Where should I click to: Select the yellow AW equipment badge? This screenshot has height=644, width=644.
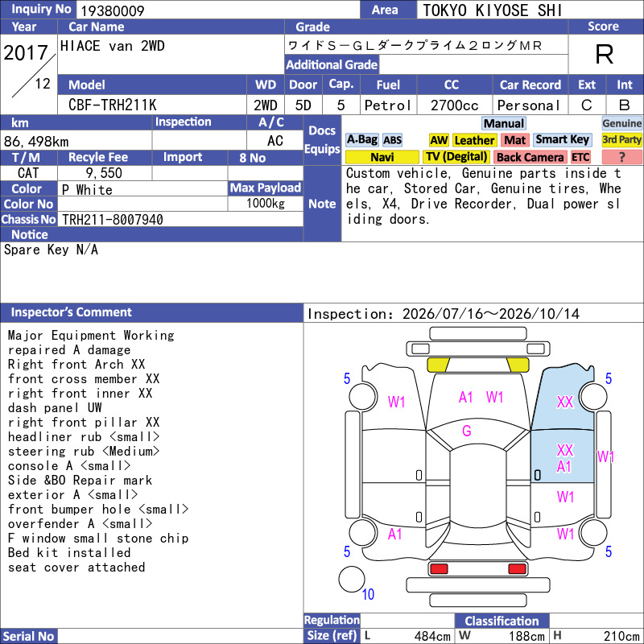(x=439, y=140)
